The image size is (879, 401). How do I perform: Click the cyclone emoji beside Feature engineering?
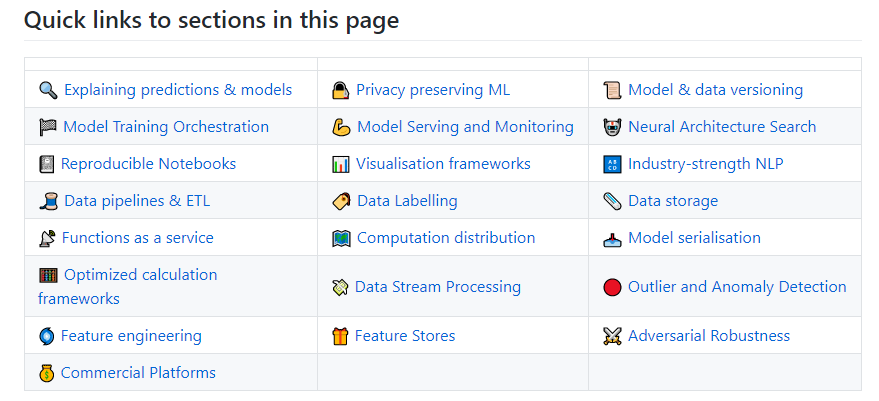pos(47,337)
